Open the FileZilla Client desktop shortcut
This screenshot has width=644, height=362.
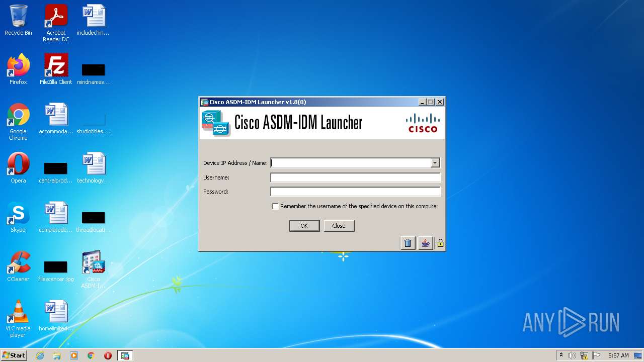pyautogui.click(x=56, y=69)
